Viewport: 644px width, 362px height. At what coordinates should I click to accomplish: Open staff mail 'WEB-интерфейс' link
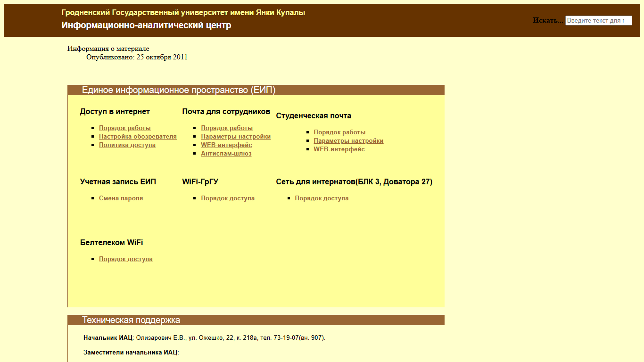pyautogui.click(x=226, y=145)
